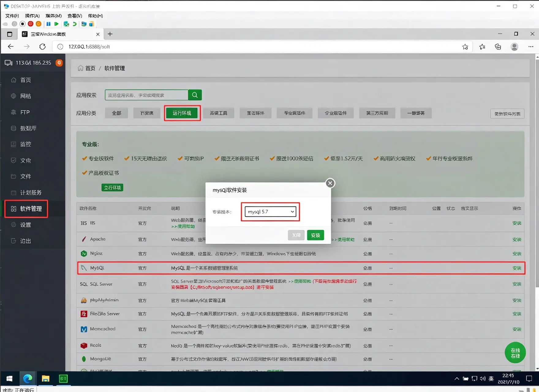Click the home icon in sidebar 首页
Image resolution: width=539 pixels, height=392 pixels.
(13, 80)
